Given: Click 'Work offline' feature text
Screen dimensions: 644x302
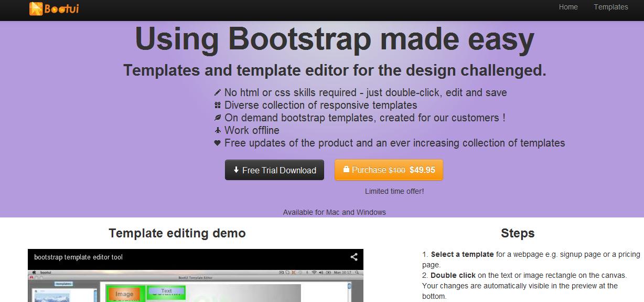Looking at the screenshot, I should pyautogui.click(x=252, y=130).
